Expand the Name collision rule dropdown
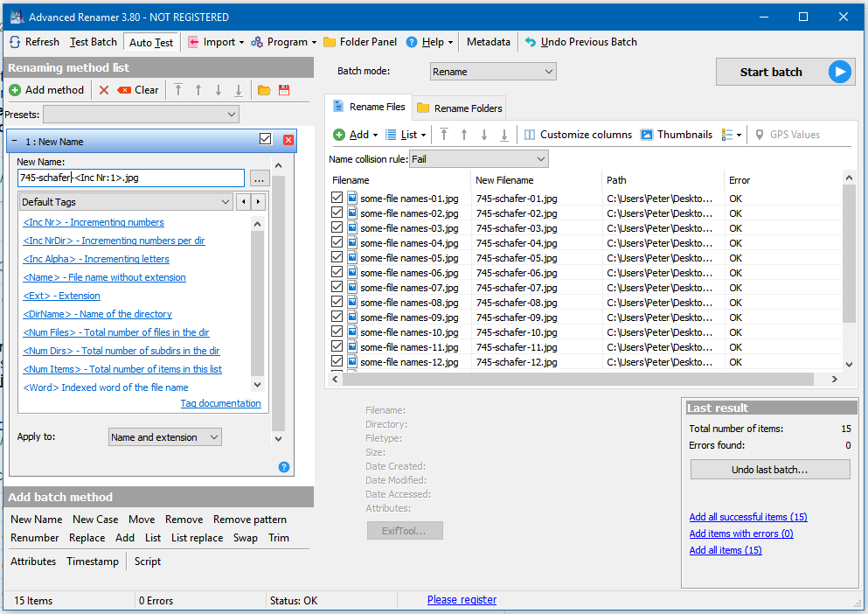The height and width of the screenshot is (614, 868). pos(478,159)
